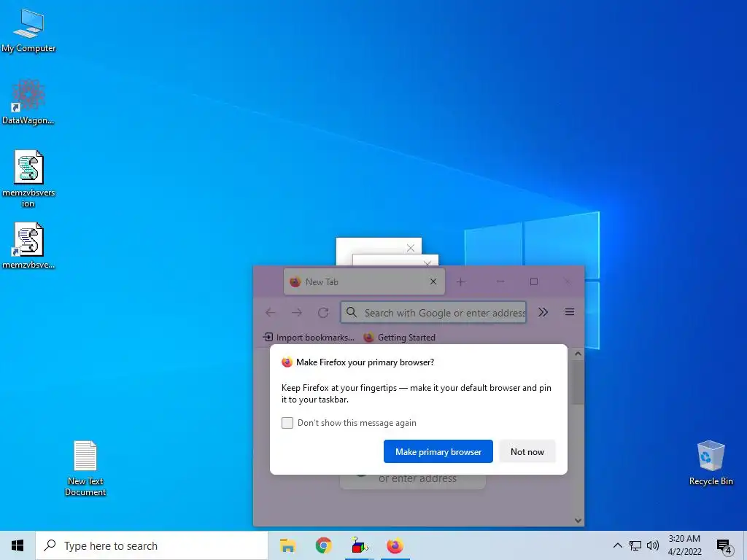The image size is (747, 560).
Task: Open the taskbar clock and date
Action: pos(684,545)
